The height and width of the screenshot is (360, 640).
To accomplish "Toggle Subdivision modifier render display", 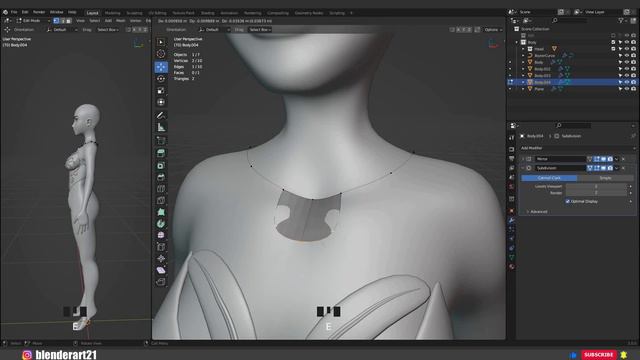I will coord(610,168).
